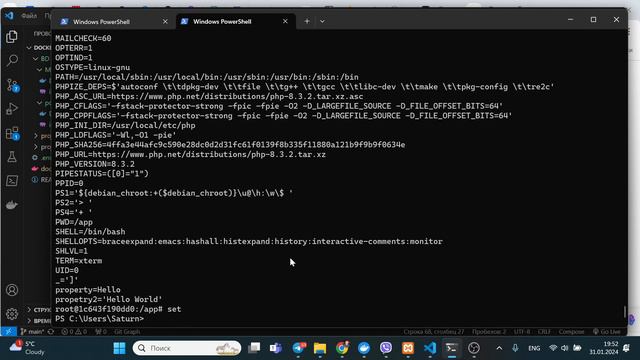Click VS Code remote window indicator

point(8,332)
